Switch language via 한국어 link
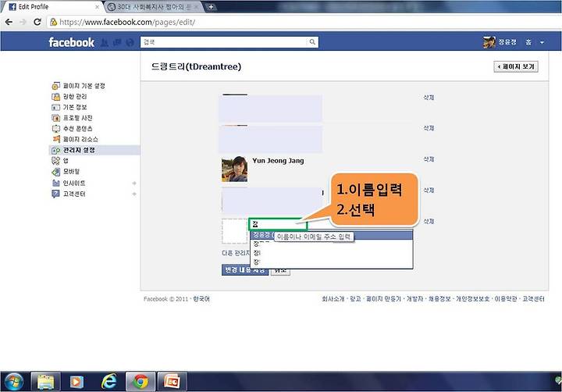This screenshot has height=392, width=562. pyautogui.click(x=201, y=299)
